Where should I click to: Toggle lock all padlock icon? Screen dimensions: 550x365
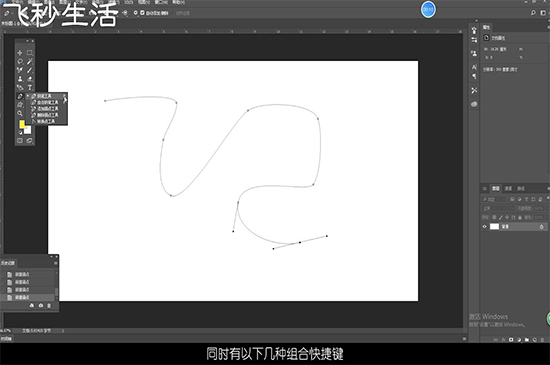520,217
